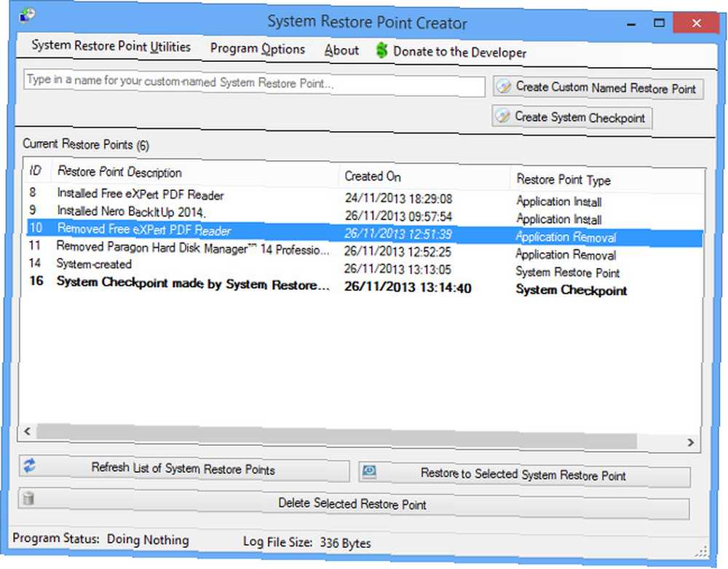The height and width of the screenshot is (569, 728).
Task: Click Delete Selected Restore Point button
Action: tap(353, 503)
